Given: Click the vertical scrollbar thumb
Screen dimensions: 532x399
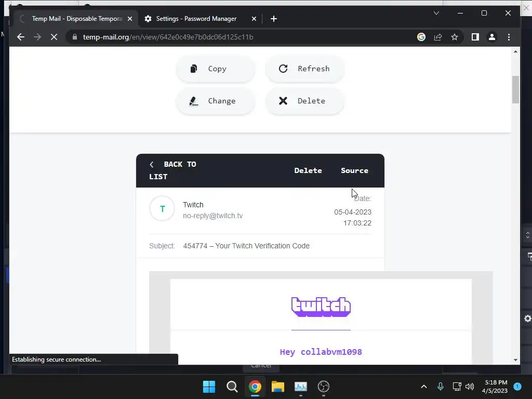Looking at the screenshot, I should point(516,89).
